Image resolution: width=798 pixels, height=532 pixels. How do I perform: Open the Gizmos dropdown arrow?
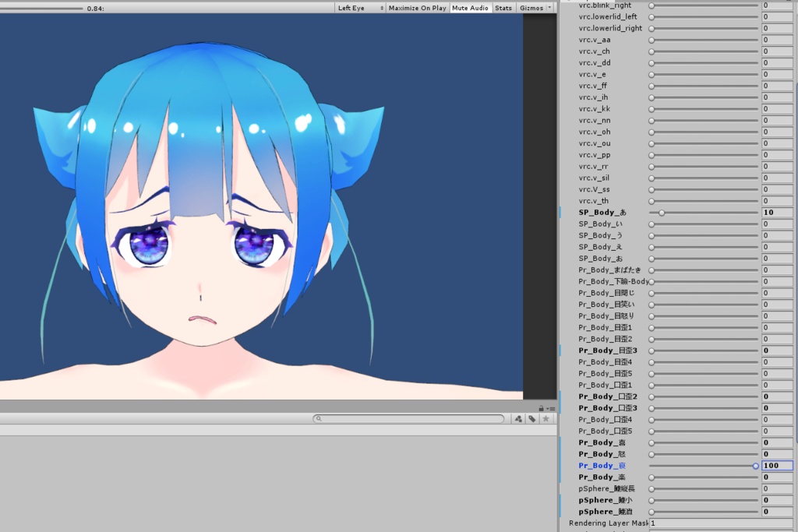click(549, 8)
